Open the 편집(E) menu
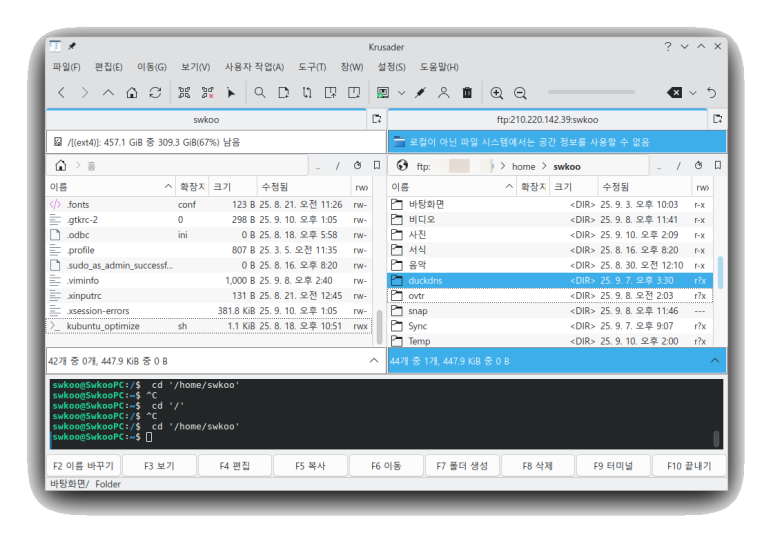This screenshot has height=544, width=773. (108, 67)
